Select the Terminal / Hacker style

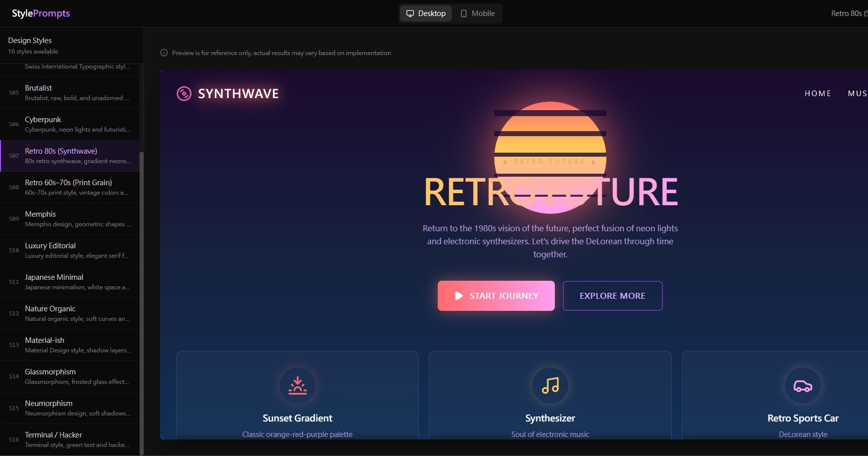[x=70, y=439]
